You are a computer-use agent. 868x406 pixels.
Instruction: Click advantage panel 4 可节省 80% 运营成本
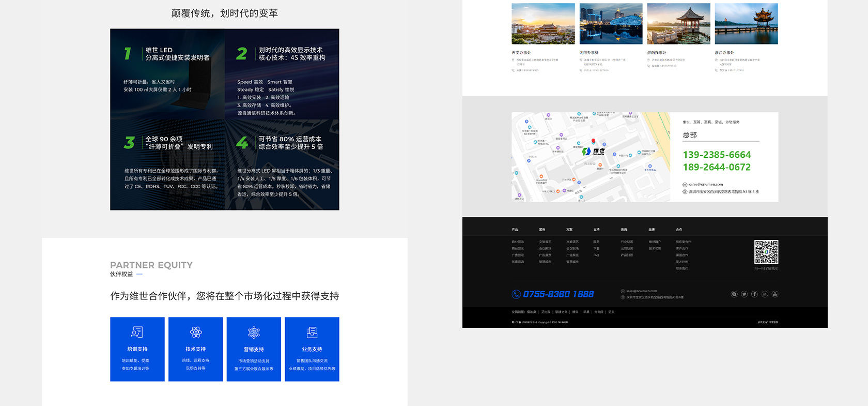pyautogui.click(x=282, y=165)
